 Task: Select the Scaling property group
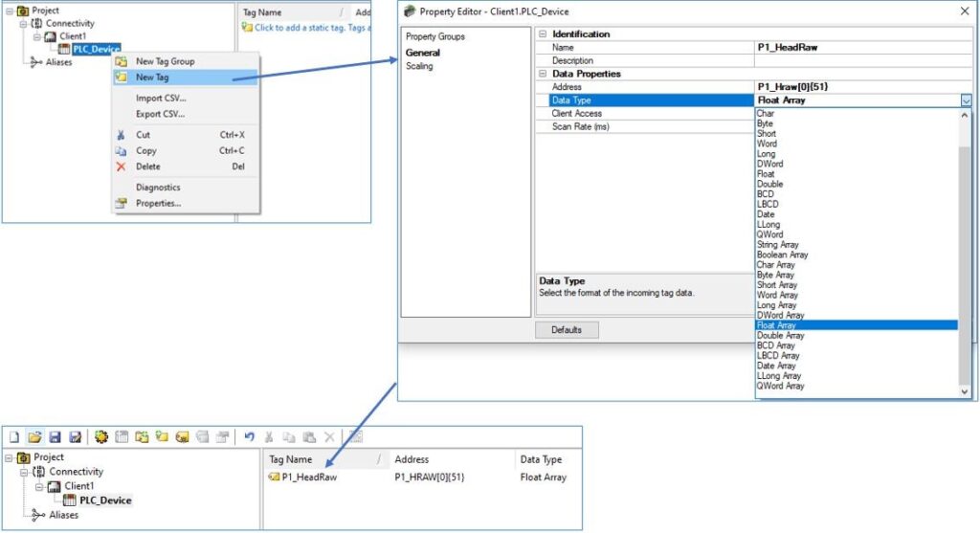(419, 67)
